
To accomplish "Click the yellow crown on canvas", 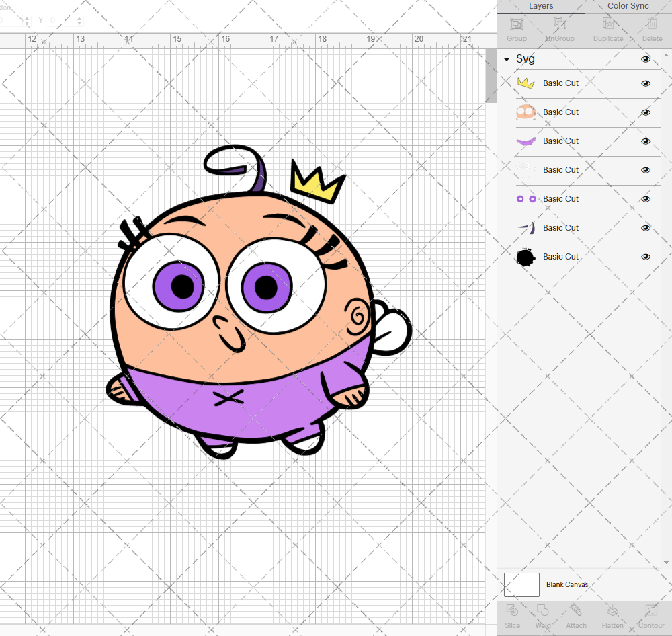I will pos(317,182).
